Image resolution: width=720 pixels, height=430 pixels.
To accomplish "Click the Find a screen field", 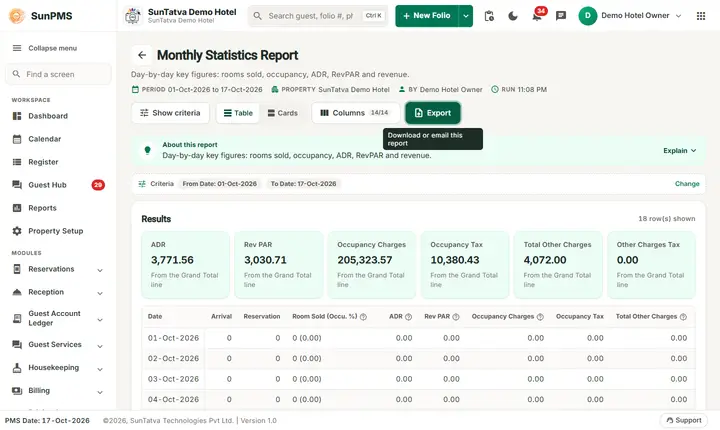I will tap(58, 74).
